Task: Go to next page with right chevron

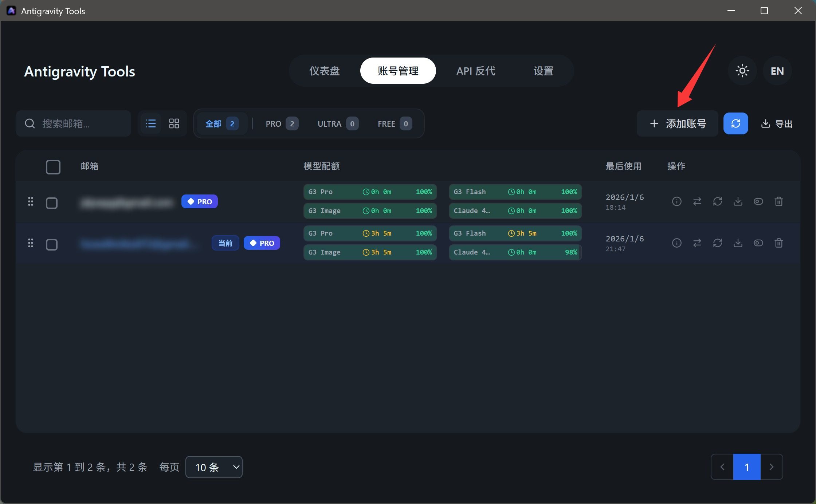Action: tap(771, 467)
